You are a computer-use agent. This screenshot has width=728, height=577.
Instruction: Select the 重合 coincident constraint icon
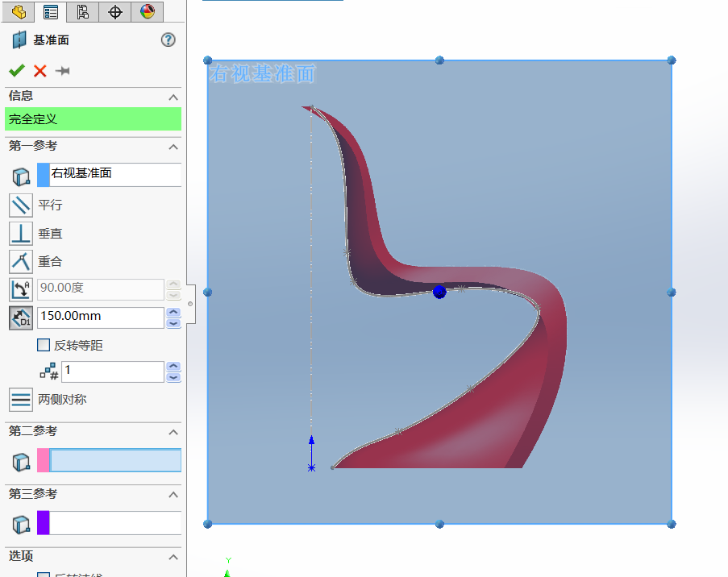pos(21,262)
